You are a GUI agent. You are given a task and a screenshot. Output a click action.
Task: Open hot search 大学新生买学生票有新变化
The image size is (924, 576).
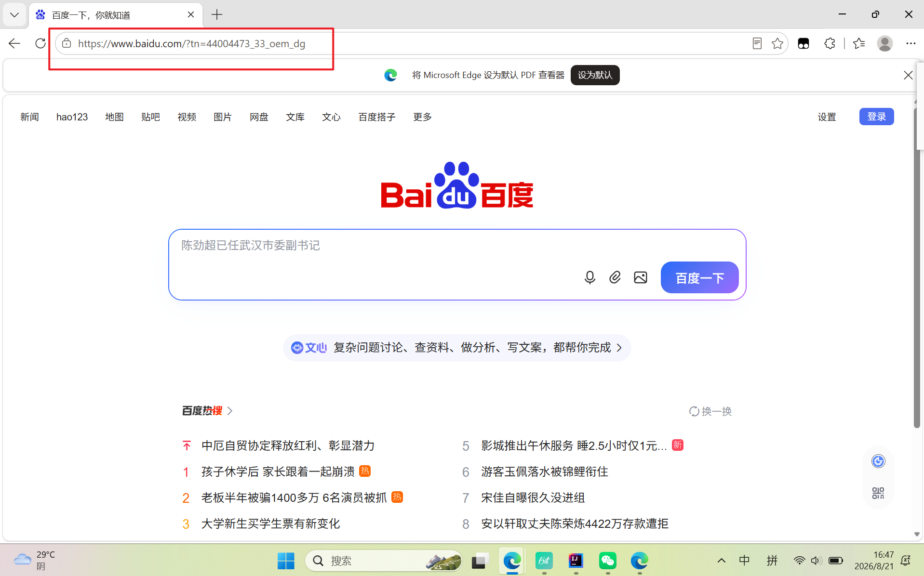click(x=270, y=524)
